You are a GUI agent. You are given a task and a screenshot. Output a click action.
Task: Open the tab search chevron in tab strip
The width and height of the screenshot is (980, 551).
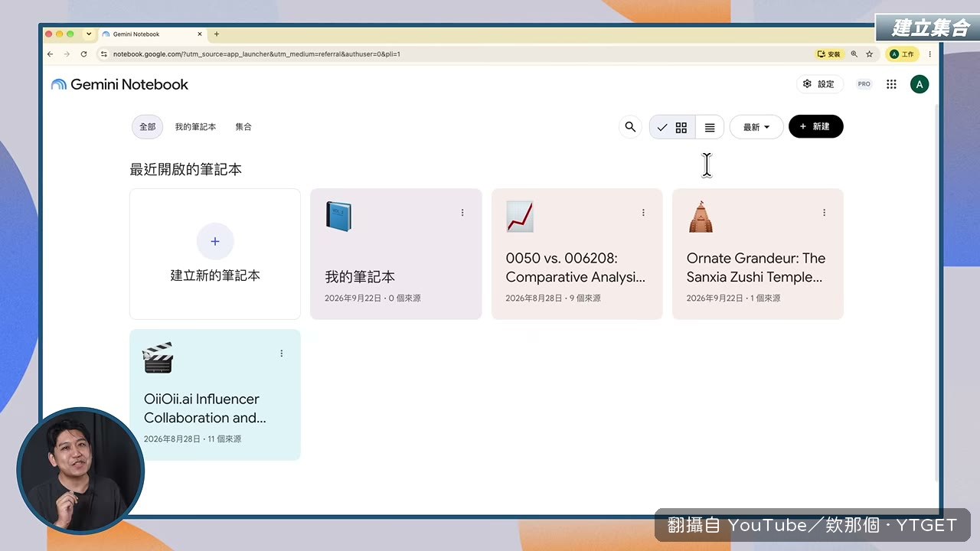point(89,34)
